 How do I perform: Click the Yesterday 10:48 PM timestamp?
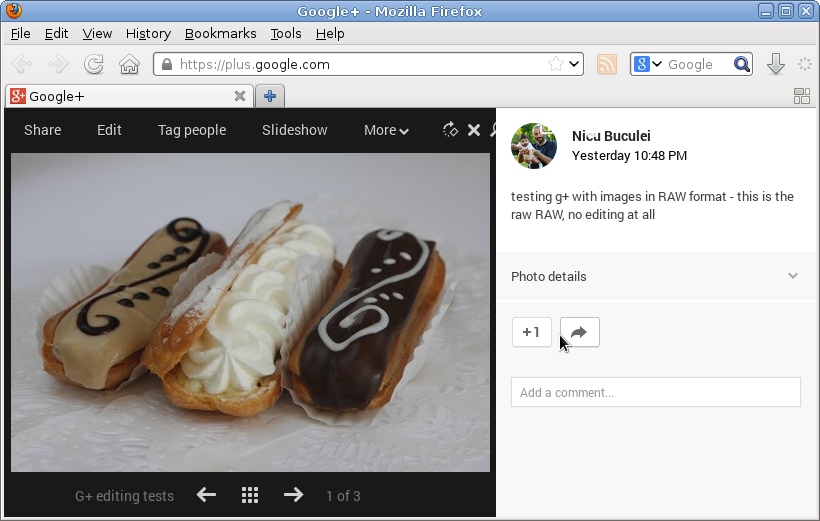629,156
